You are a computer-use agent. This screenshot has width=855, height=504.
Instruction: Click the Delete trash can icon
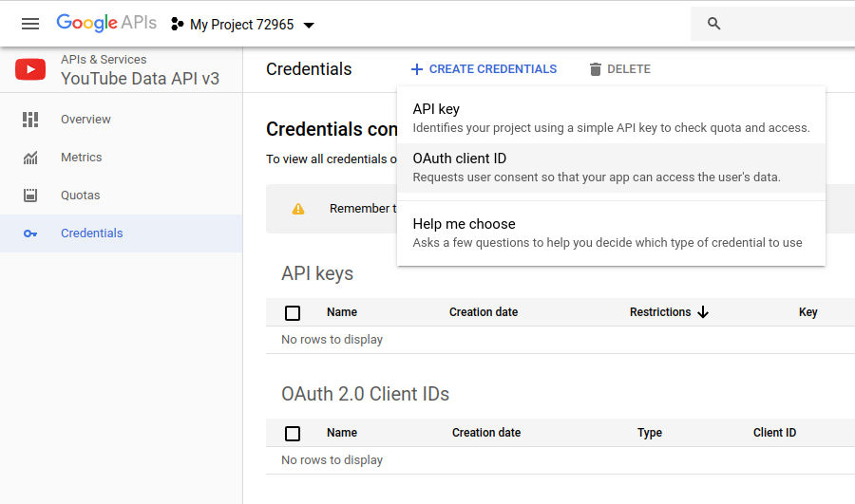click(596, 69)
